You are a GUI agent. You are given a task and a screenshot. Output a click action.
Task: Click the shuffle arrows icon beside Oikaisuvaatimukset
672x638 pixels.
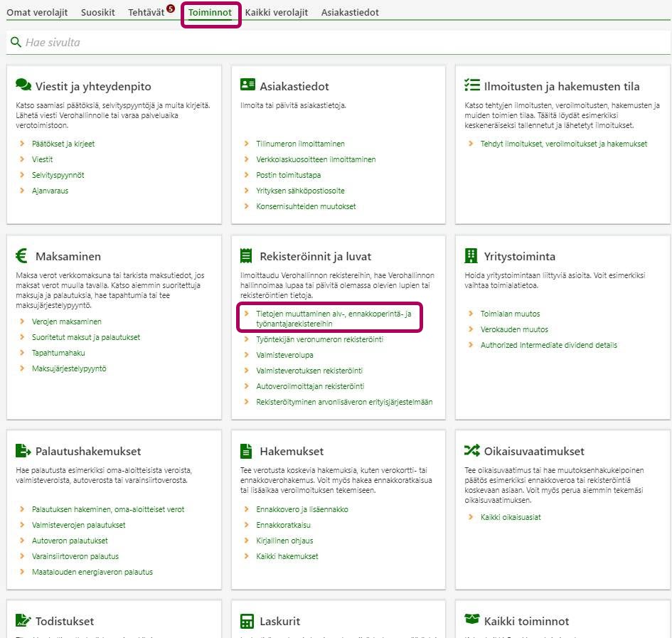471,450
